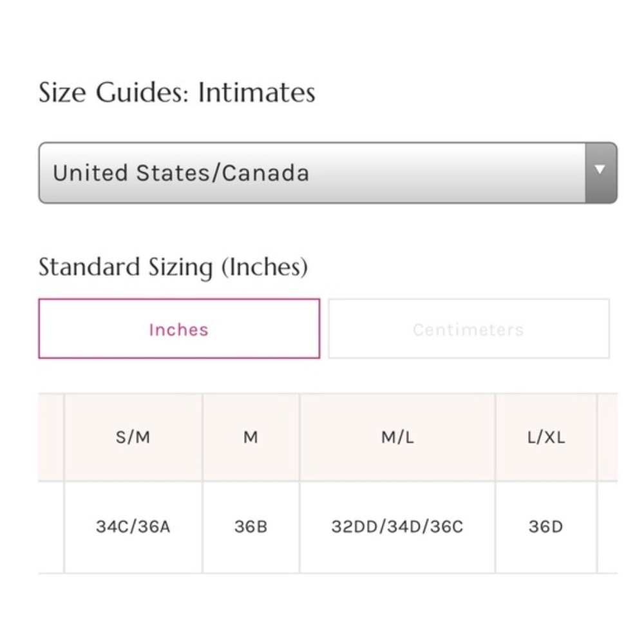644x644 pixels.
Task: Click the 34C/36A size cell
Action: pos(133,527)
